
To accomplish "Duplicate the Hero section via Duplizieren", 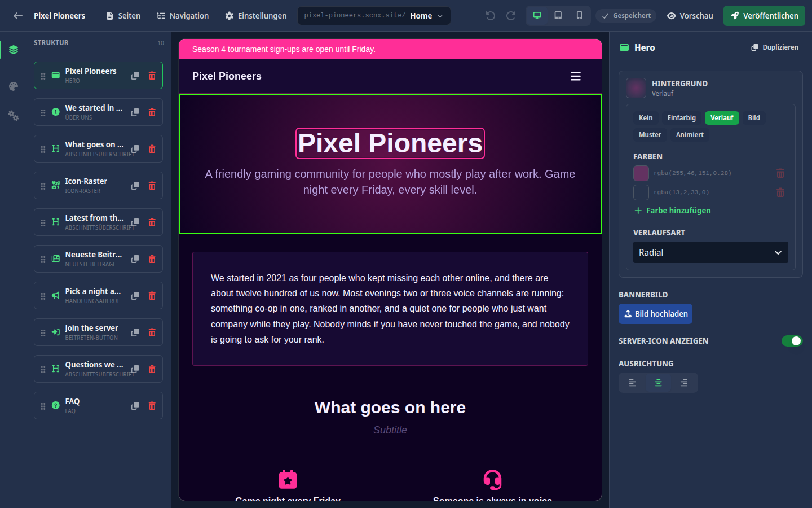I will pyautogui.click(x=775, y=47).
